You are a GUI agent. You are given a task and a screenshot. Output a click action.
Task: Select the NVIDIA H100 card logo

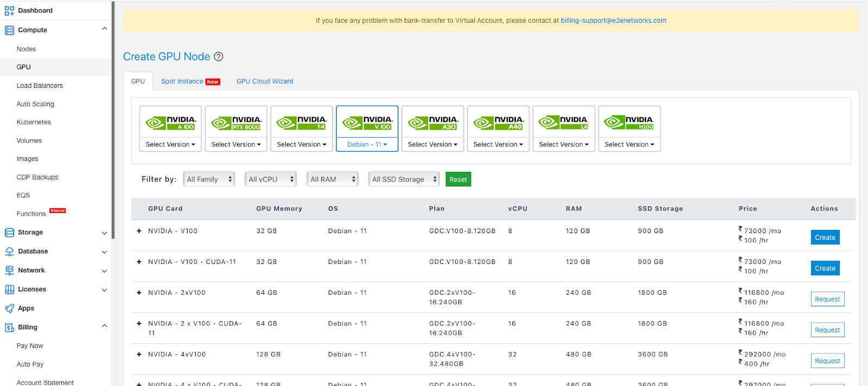[x=629, y=123]
